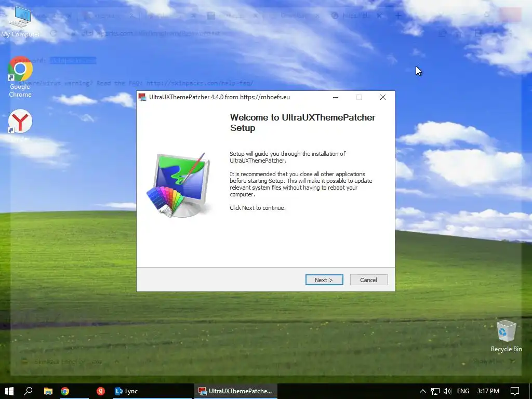Open taskbar search magnifier
This screenshot has height=399, width=532.
(28, 391)
